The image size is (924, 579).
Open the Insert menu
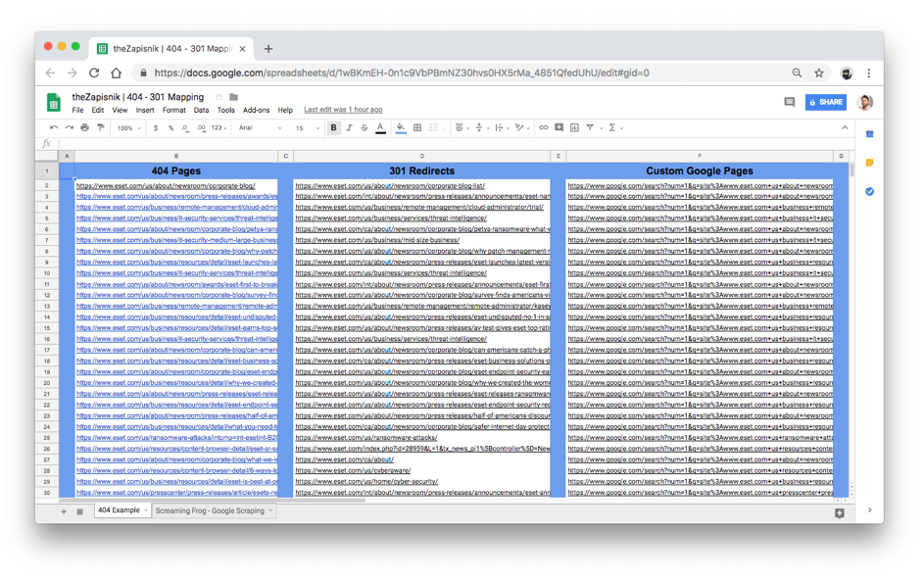coord(145,110)
